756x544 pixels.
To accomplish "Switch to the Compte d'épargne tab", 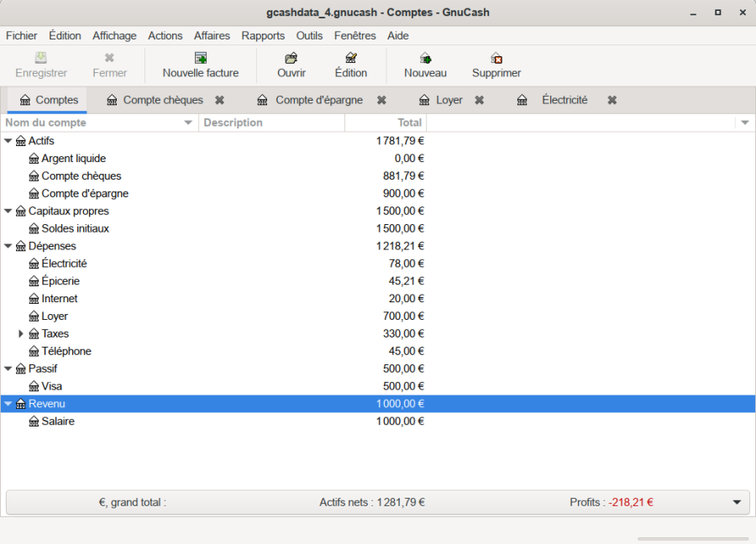I will pyautogui.click(x=318, y=100).
